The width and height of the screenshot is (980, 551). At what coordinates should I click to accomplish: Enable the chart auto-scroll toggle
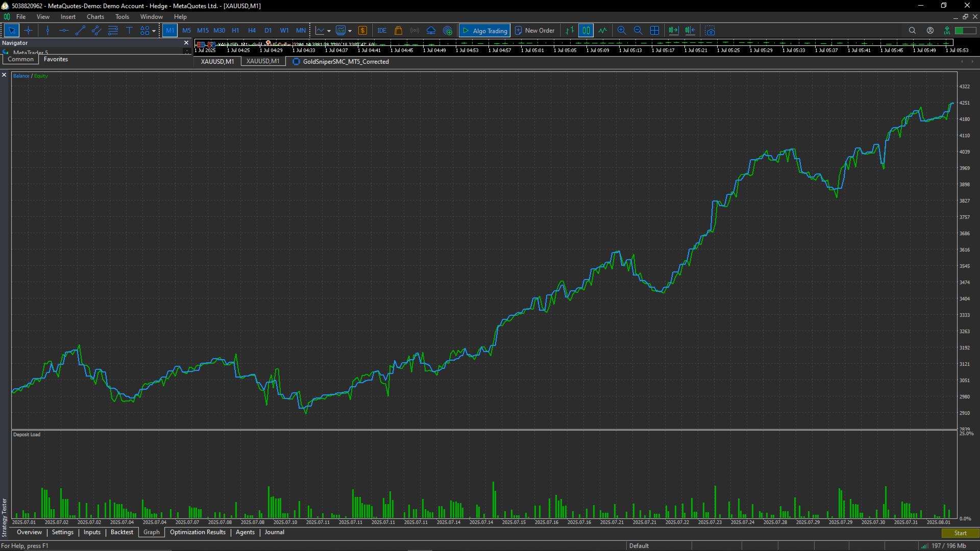pyautogui.click(x=673, y=31)
